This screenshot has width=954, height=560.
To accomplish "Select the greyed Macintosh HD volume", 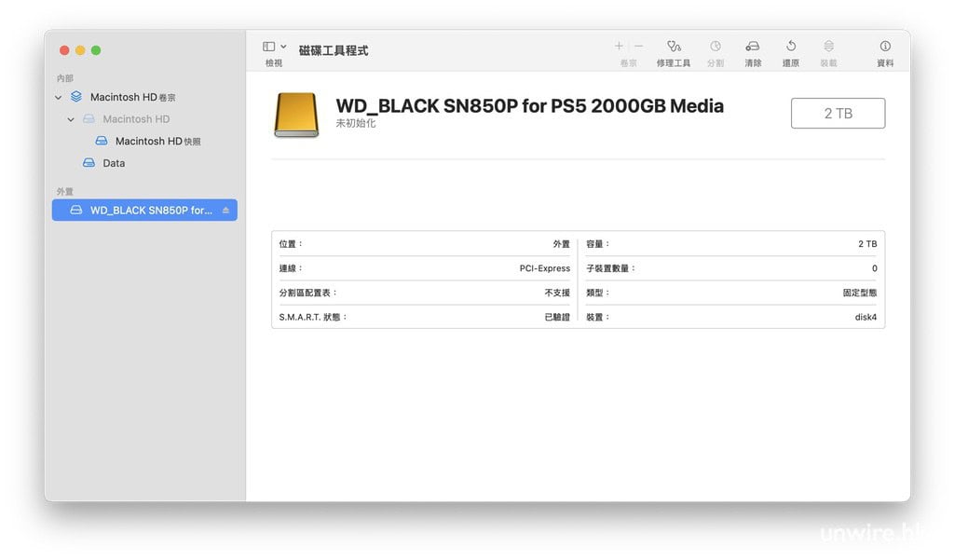I will pyautogui.click(x=135, y=119).
